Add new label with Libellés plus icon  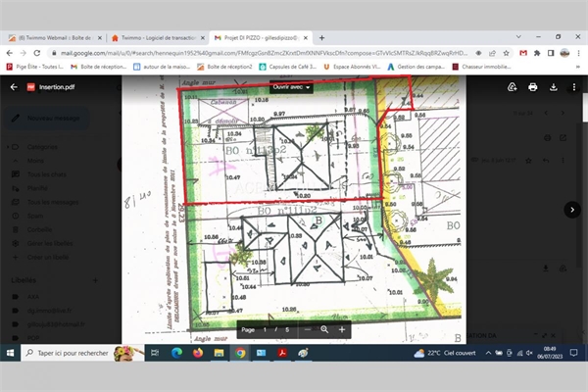[95, 280]
